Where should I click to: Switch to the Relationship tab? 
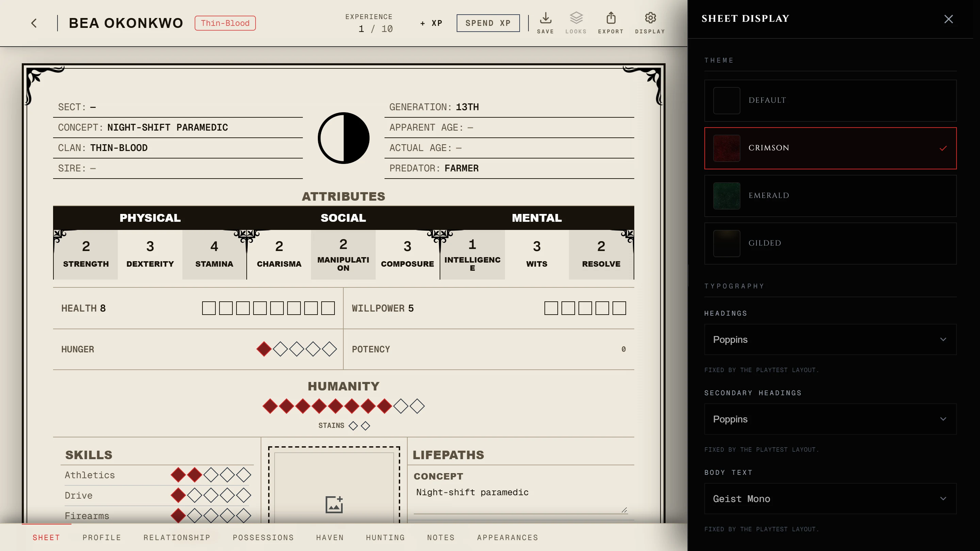click(177, 537)
